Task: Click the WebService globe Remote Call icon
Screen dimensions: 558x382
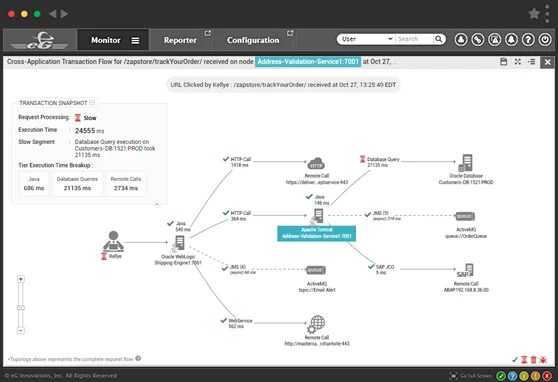Action: (316, 324)
